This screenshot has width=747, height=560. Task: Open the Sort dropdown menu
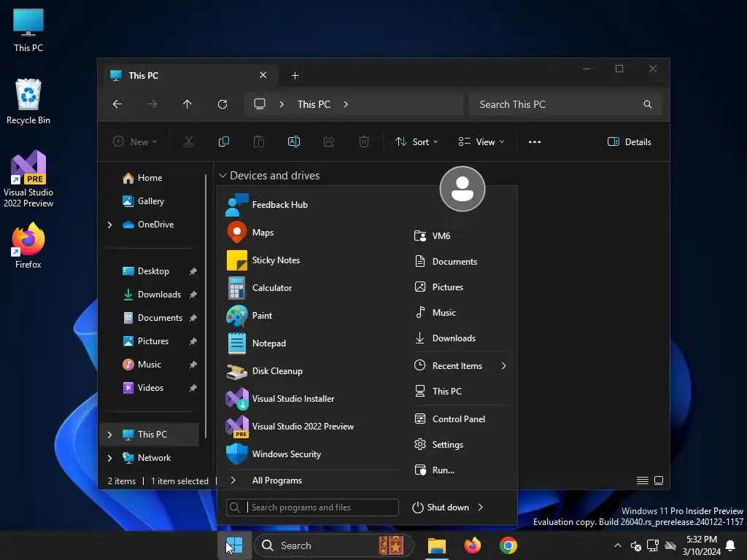coord(417,142)
